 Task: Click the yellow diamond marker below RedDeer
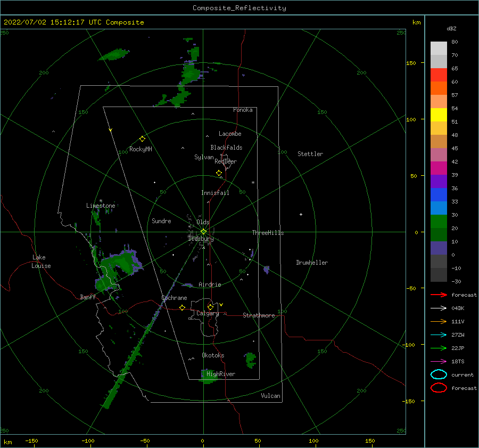coord(219,173)
